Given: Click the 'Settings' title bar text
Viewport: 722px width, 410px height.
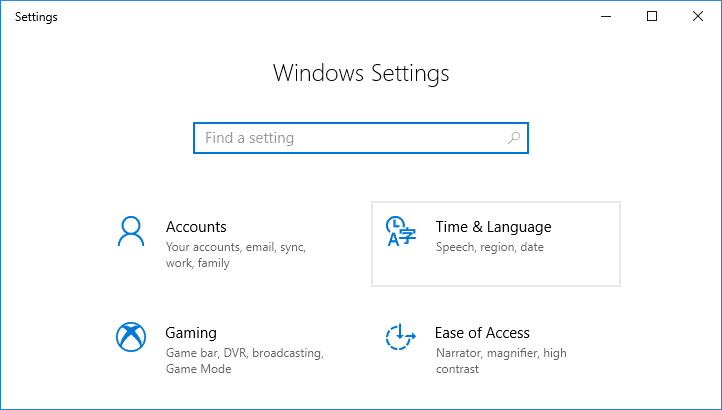Looking at the screenshot, I should point(36,17).
